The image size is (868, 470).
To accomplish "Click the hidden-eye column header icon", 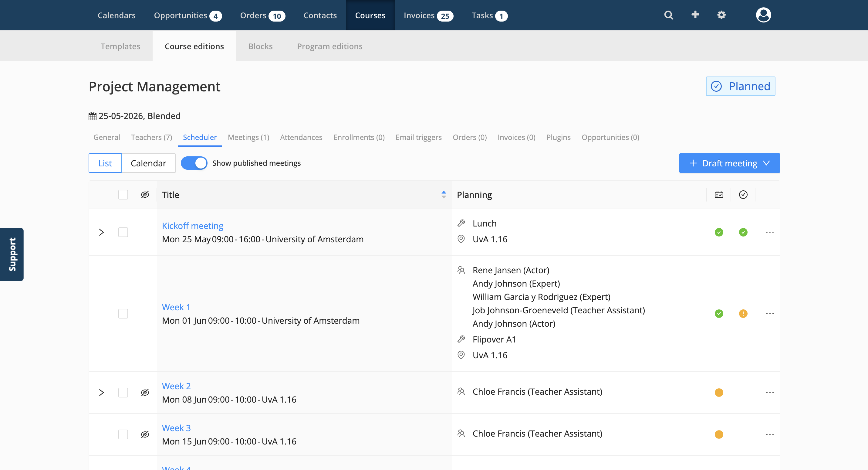I will click(145, 195).
